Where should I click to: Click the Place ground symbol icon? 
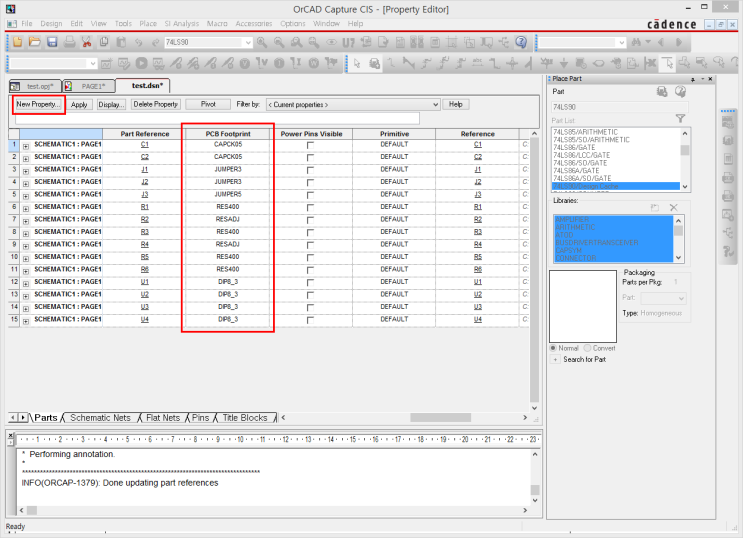(x=564, y=63)
